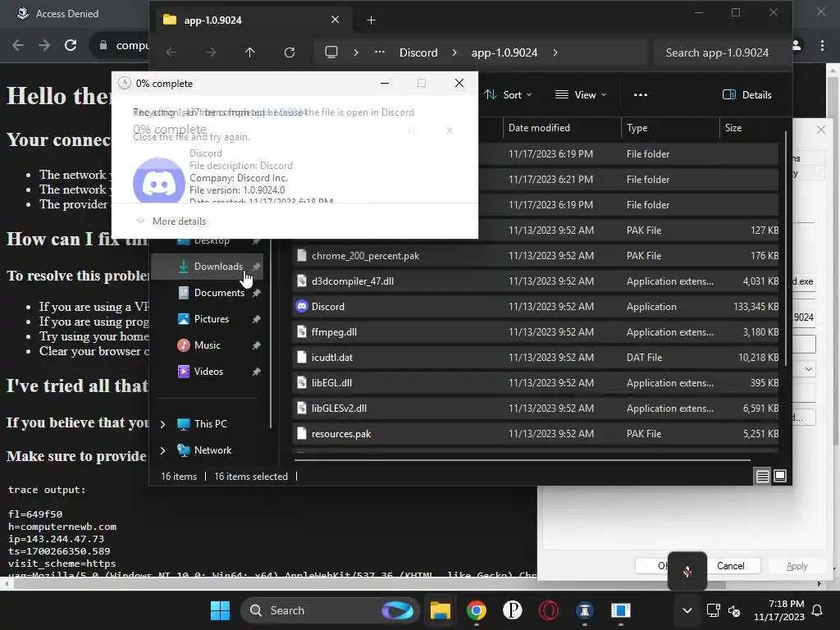Open Downloads in the navigation pane
Viewport: 840px width, 630px height.
pyautogui.click(x=208, y=267)
